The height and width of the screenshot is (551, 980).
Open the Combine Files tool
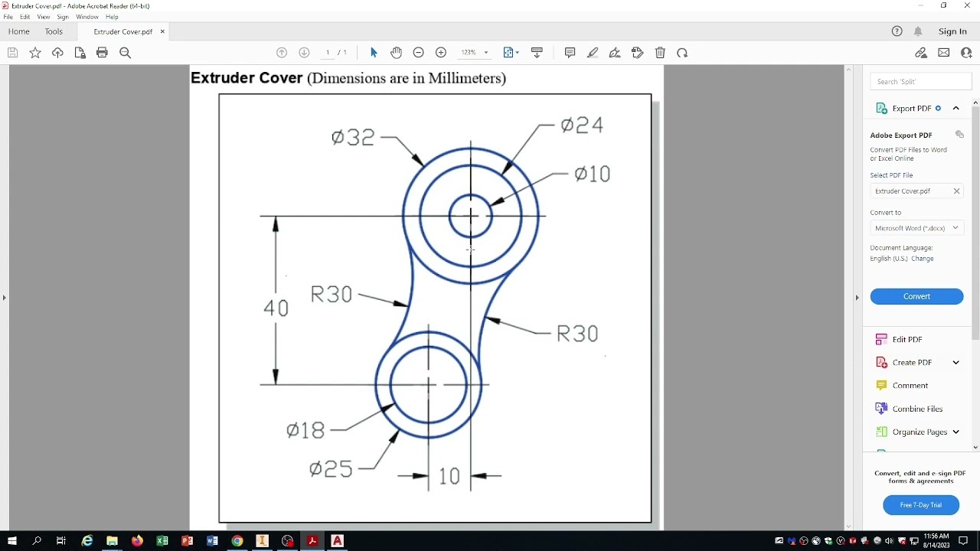pyautogui.click(x=917, y=409)
